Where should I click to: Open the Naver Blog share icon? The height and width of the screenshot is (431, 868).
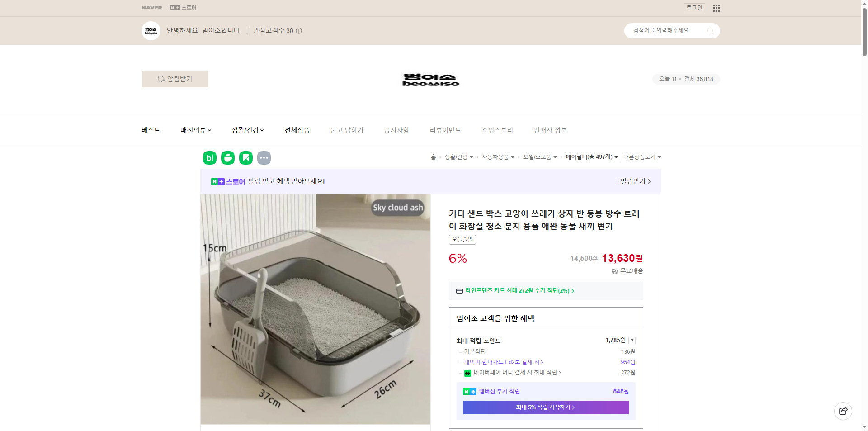point(209,158)
